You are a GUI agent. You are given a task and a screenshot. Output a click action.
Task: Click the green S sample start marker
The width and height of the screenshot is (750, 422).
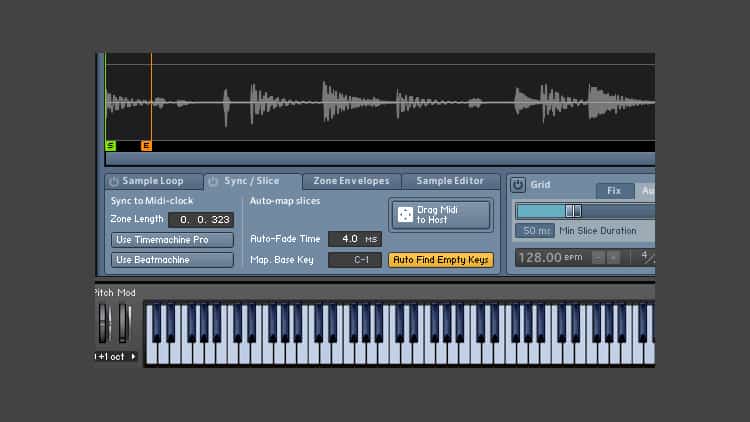pyautogui.click(x=110, y=146)
